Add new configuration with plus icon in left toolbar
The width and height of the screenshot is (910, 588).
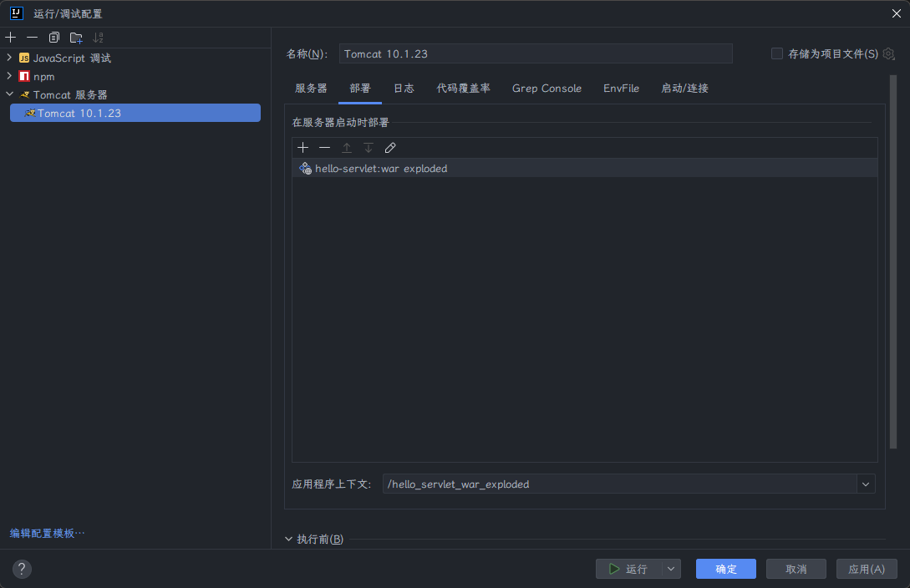point(11,38)
